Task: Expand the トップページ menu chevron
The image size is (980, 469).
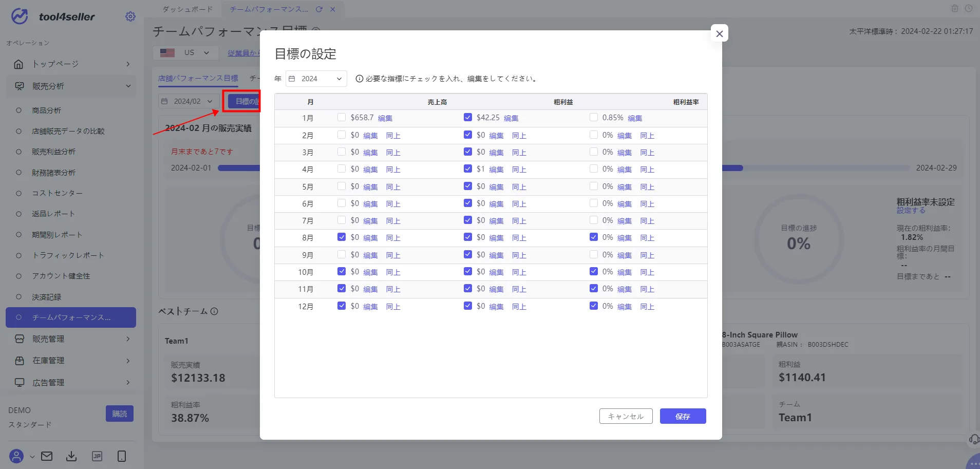Action: (x=128, y=64)
